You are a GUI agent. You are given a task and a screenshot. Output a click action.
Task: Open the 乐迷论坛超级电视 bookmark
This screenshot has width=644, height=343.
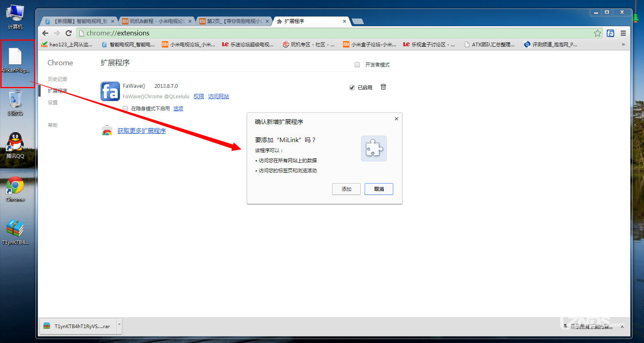point(248,44)
